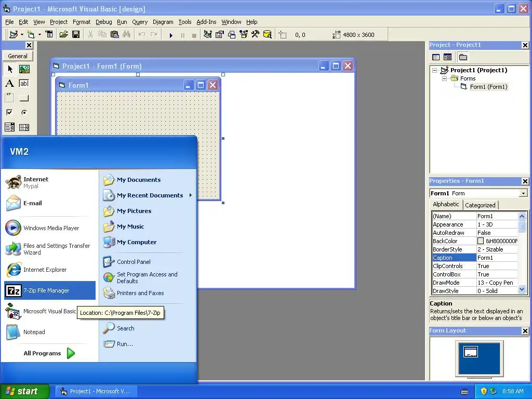Image resolution: width=532 pixels, height=399 pixels.
Task: Click the Add Form toolbar icon
Action: click(x=31, y=34)
